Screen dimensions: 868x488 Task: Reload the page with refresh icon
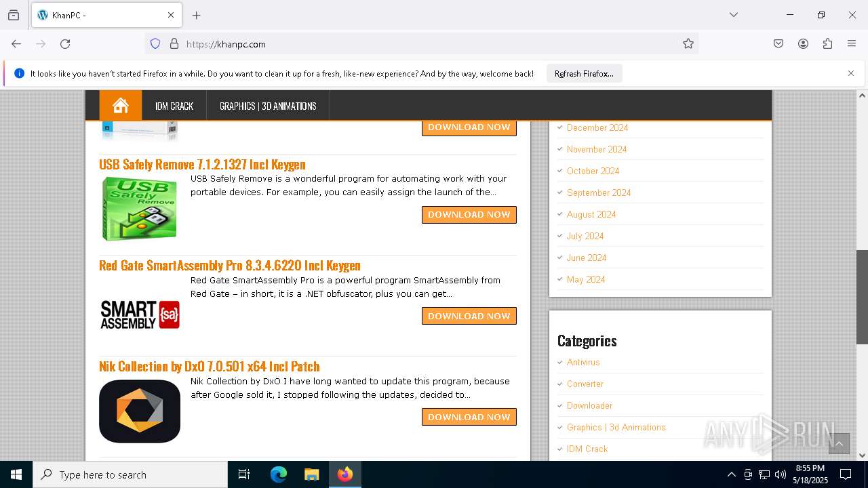65,44
